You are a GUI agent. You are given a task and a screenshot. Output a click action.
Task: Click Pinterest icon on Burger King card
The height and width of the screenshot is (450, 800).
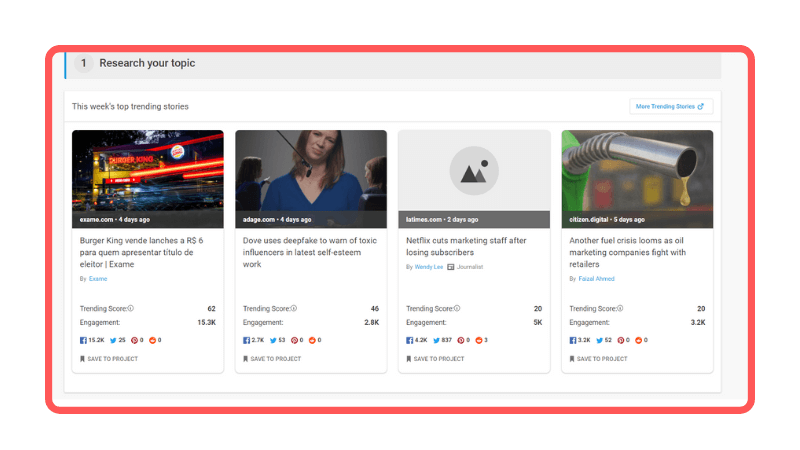click(x=134, y=340)
